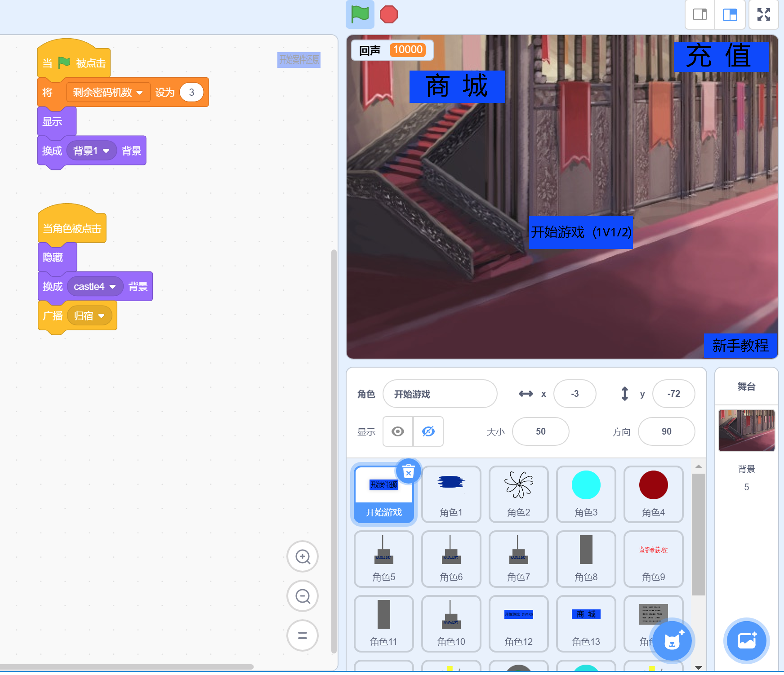
Task: Click 新手教程 button on stage
Action: (740, 346)
